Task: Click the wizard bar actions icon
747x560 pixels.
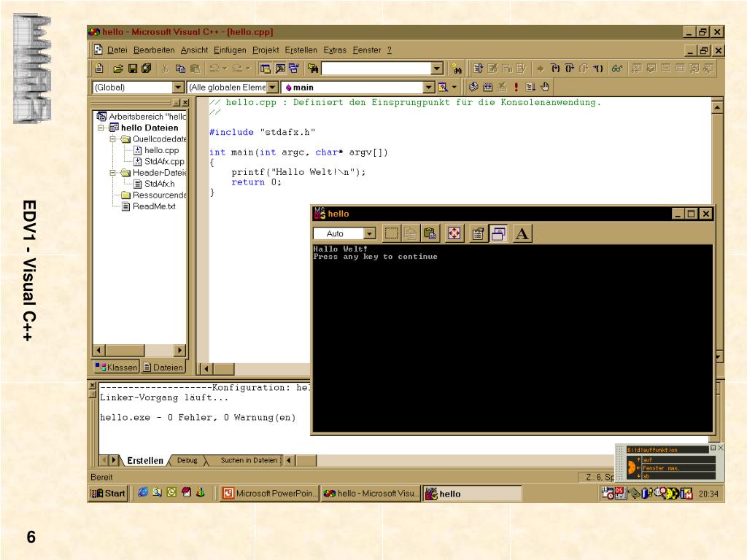Action: (443, 87)
